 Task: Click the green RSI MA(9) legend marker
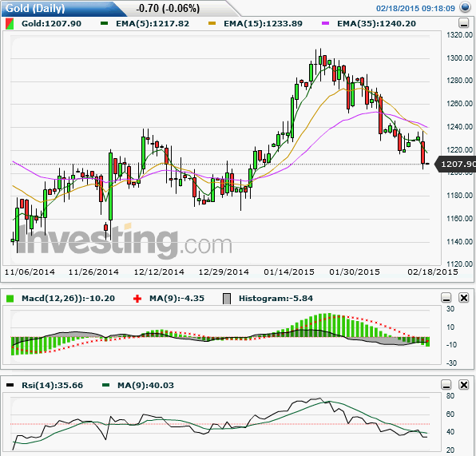tap(105, 385)
